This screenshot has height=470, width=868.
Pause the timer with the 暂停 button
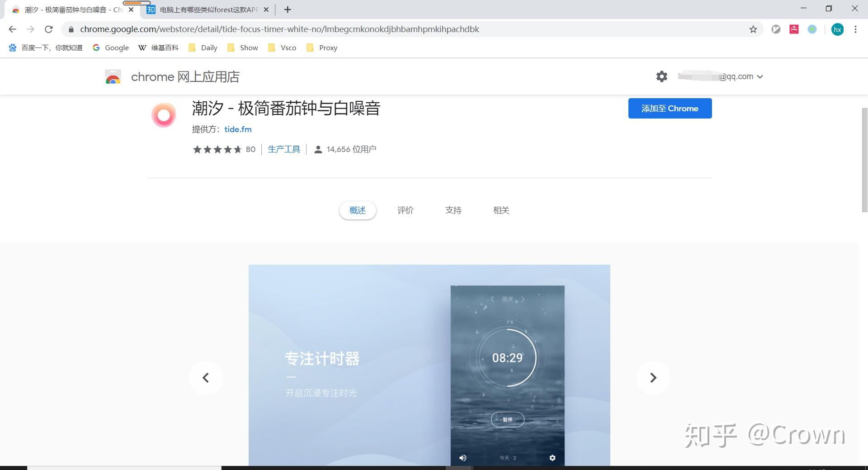point(507,419)
